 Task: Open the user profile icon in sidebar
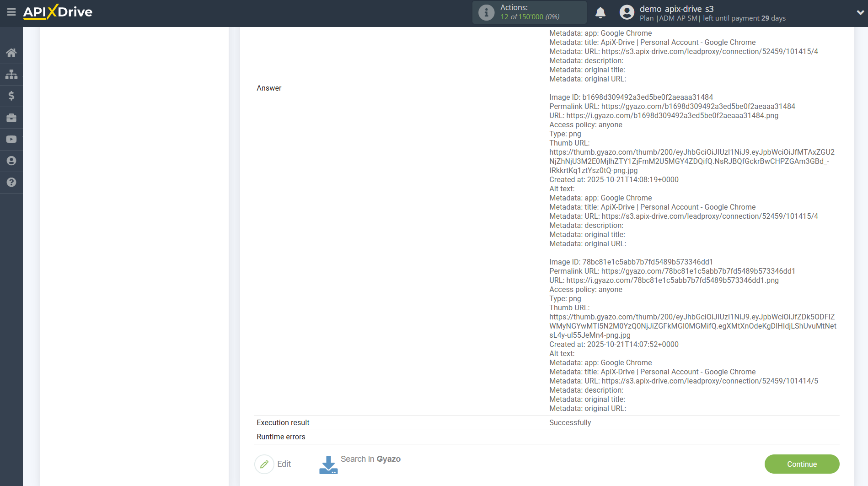point(11,161)
